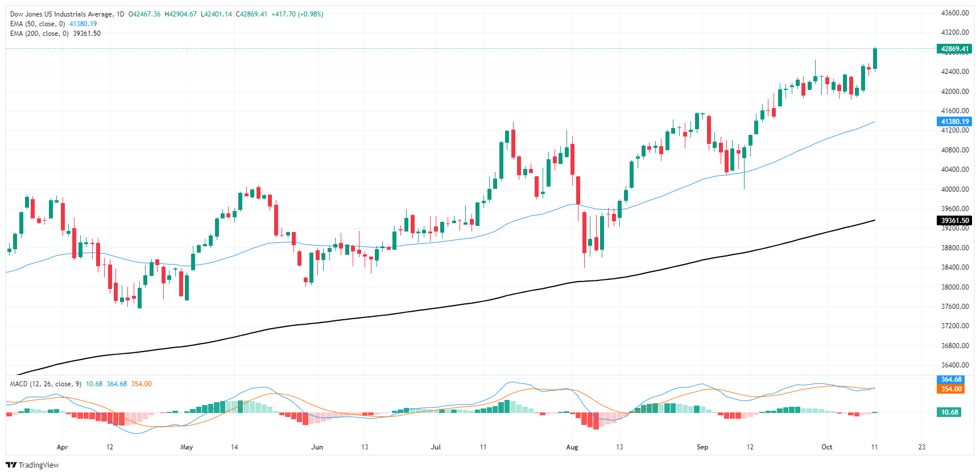Select the green histogram value tag 10.68
Image resolution: width=980 pixels, height=475 pixels.
point(949,412)
